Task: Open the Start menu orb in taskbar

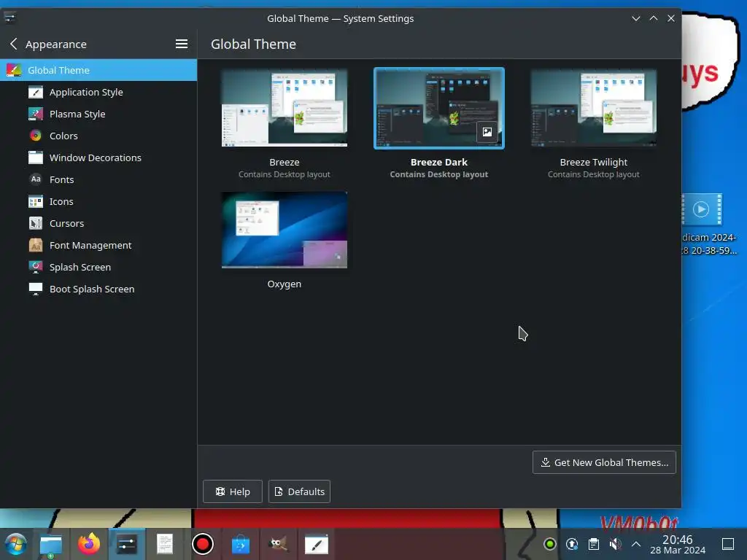Action: [x=16, y=544]
